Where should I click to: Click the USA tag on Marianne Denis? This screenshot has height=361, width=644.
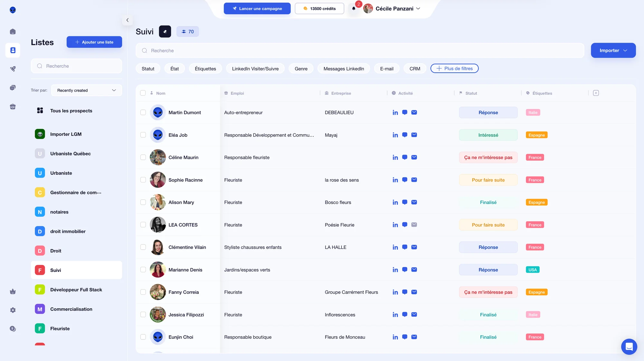[533, 270]
